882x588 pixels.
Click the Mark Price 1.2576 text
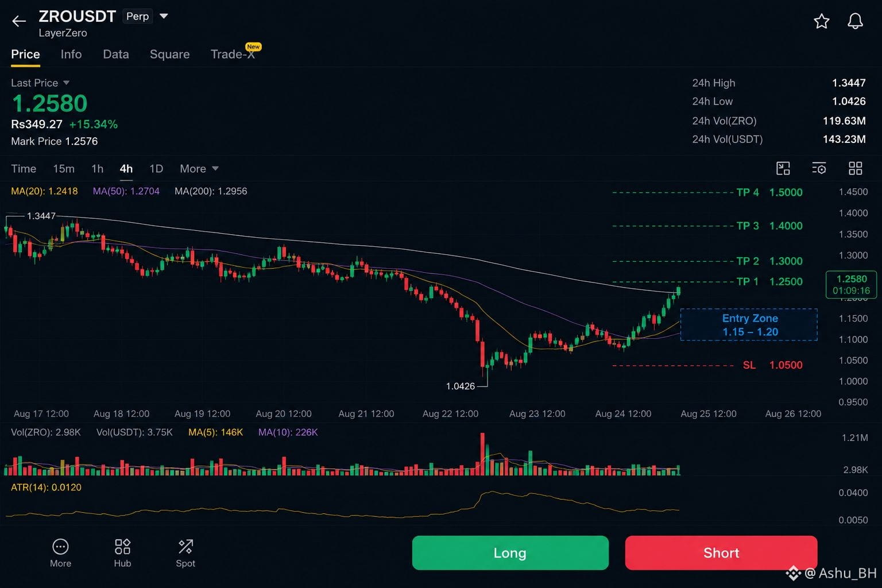(55, 141)
